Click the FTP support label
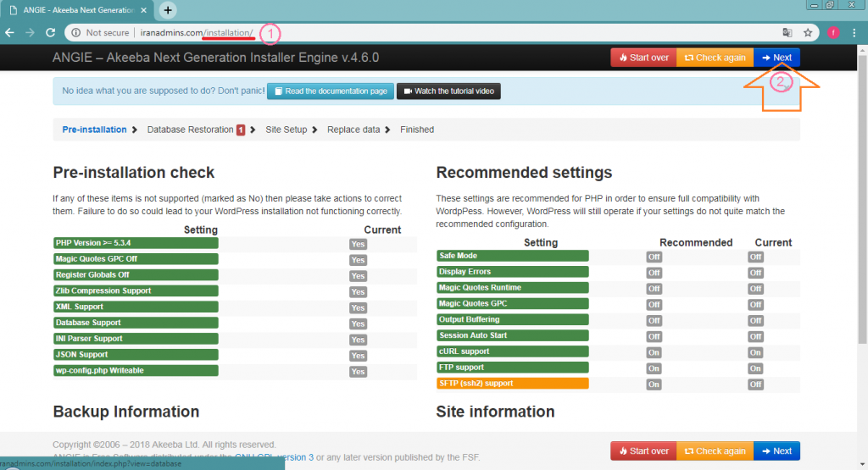The width and height of the screenshot is (868, 470). [x=512, y=368]
